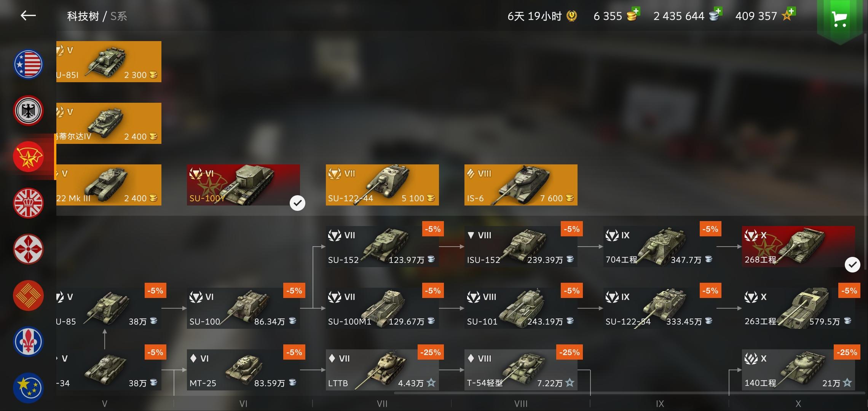868x411 pixels.
Task: Open the IS-6 premium tank card
Action: (x=521, y=185)
